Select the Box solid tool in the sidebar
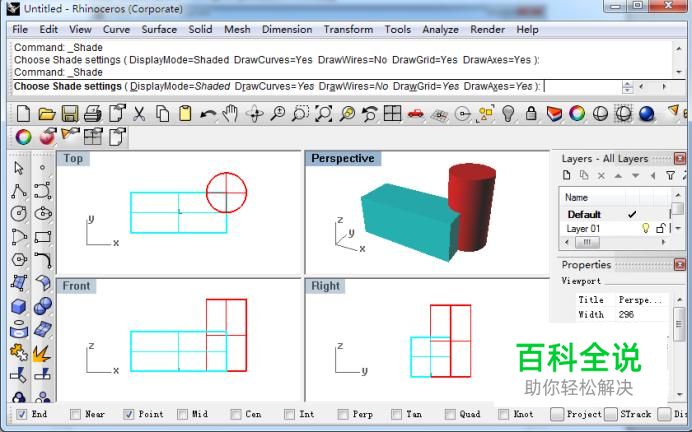The height and width of the screenshot is (432, 692). (19, 306)
